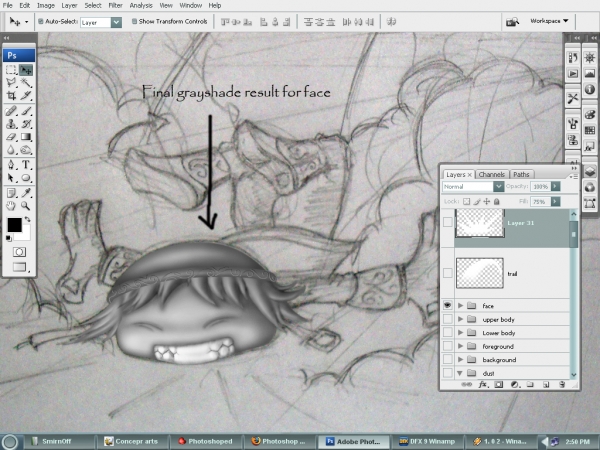
Task: Add a layer mask
Action: pos(498,385)
